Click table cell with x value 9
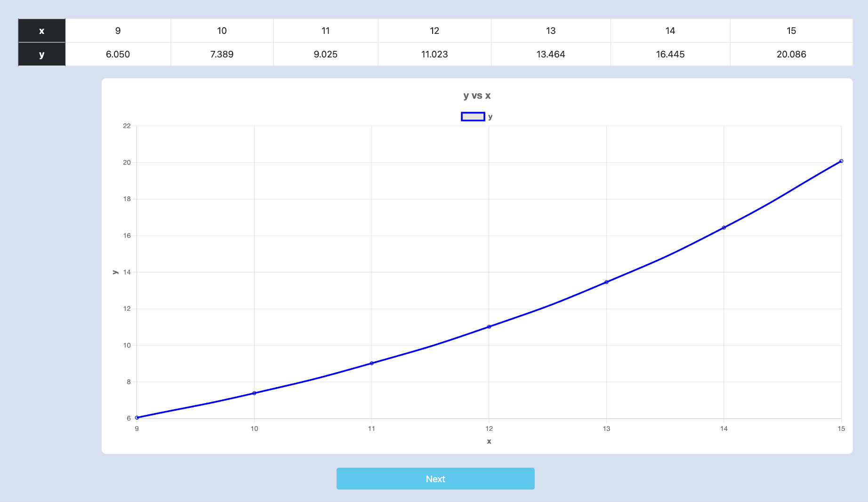868x502 pixels. click(x=118, y=31)
